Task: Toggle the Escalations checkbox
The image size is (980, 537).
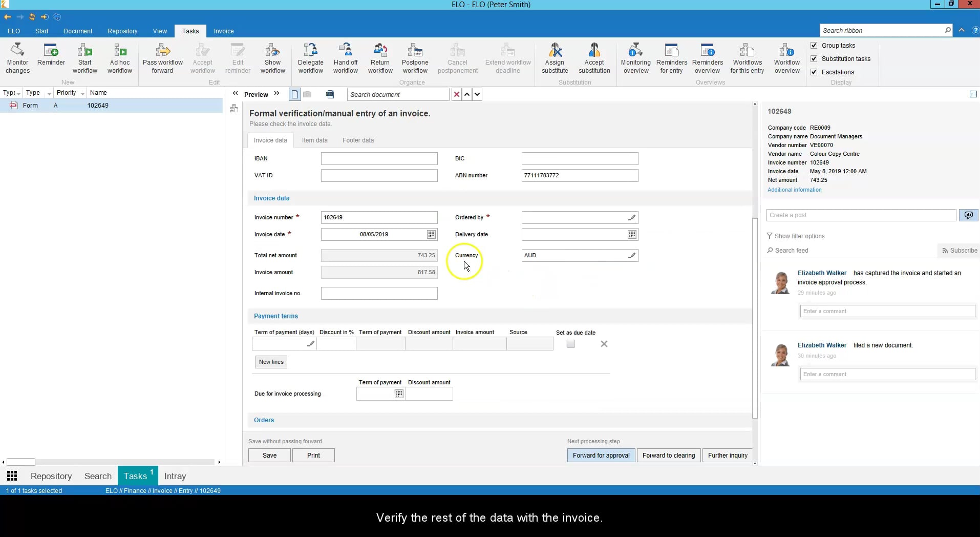Action: (814, 72)
